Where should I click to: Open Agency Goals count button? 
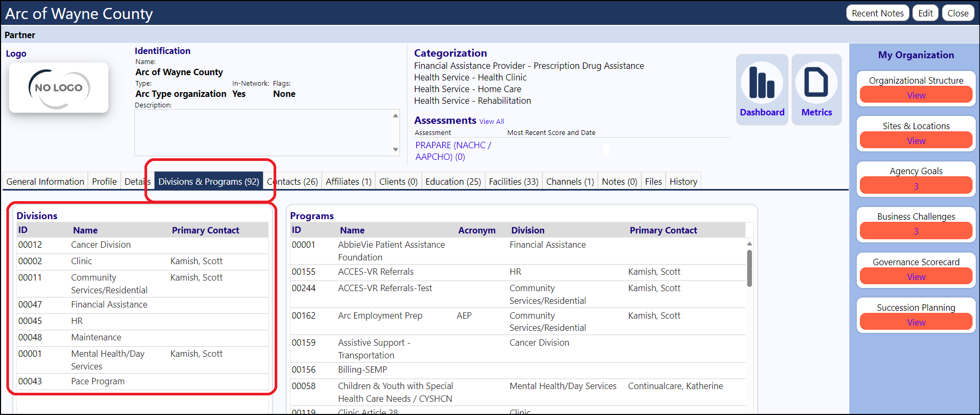[x=916, y=186]
